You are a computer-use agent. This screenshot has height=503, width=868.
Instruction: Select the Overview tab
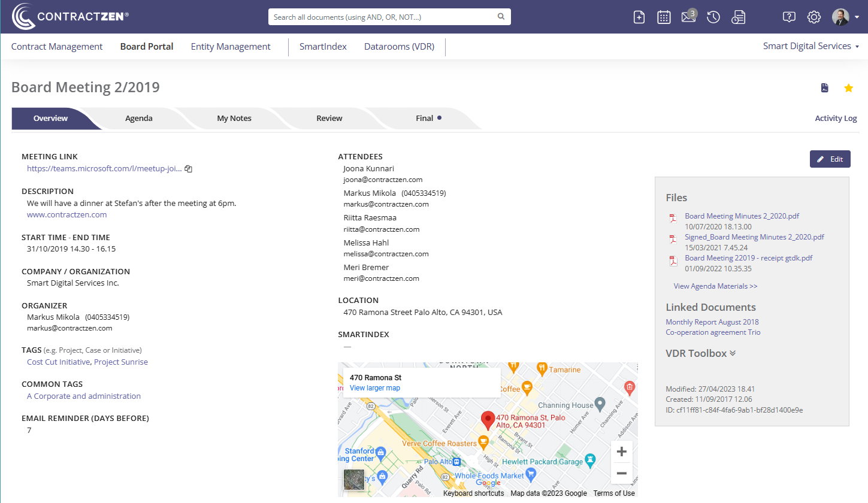coord(51,119)
